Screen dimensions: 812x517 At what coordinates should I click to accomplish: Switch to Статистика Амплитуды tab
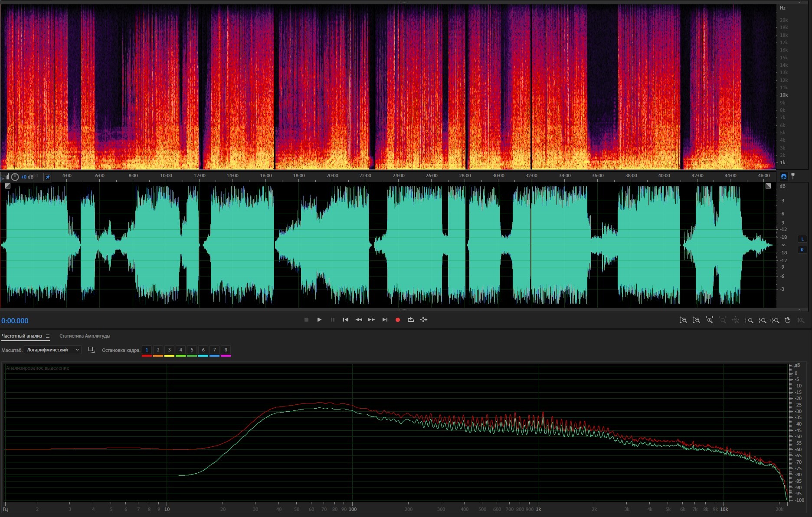tap(85, 336)
